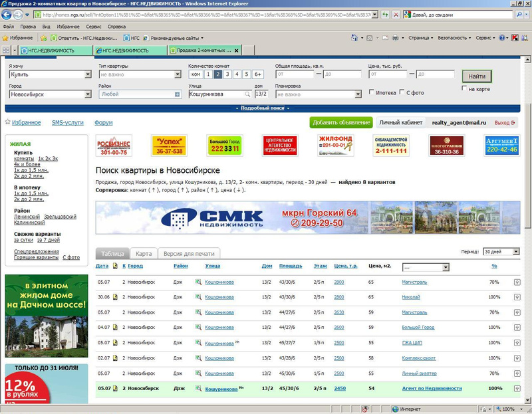Switch to the Карта tab
Screen dimensions: 532x414
[x=144, y=254]
